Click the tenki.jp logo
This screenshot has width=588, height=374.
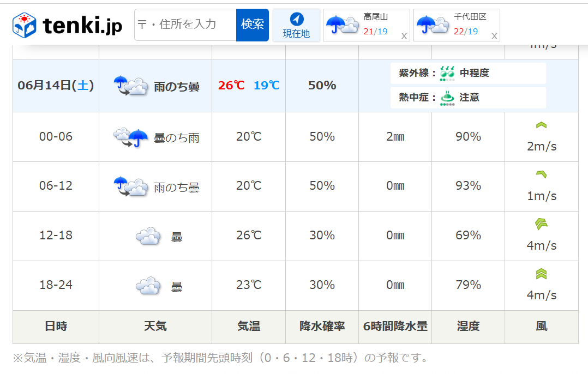[68, 25]
